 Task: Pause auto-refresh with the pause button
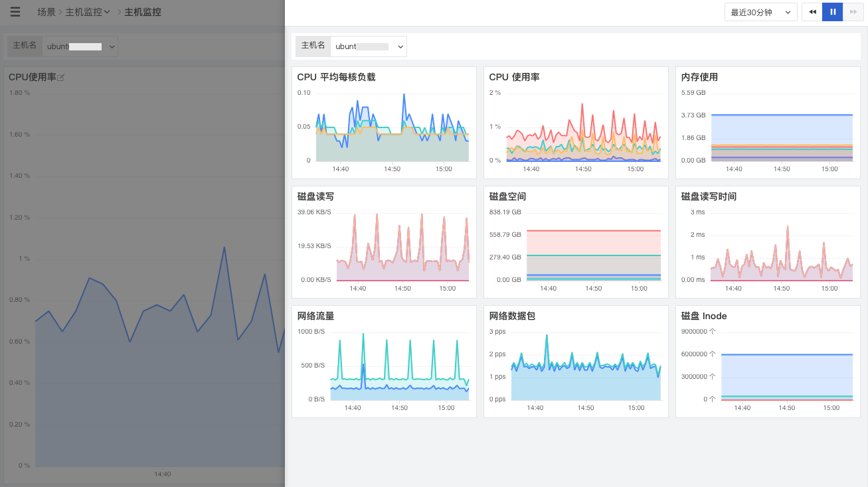tap(833, 12)
